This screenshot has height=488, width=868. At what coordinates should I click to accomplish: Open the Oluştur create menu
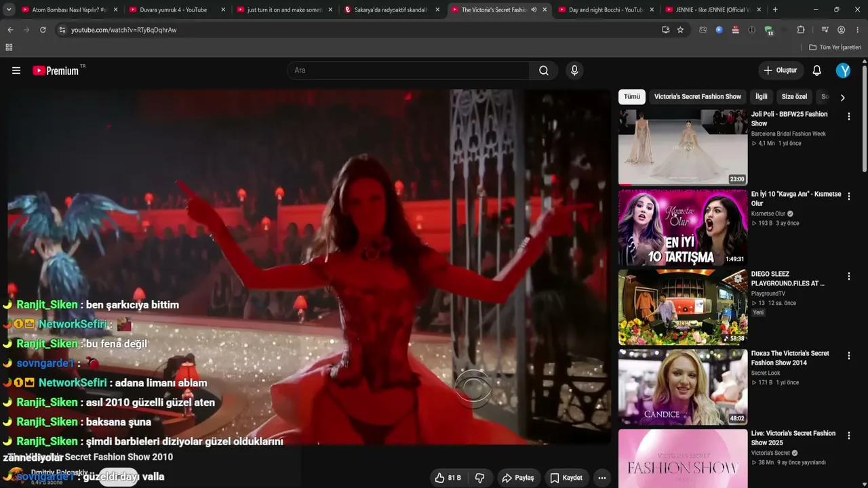pyautogui.click(x=781, y=70)
